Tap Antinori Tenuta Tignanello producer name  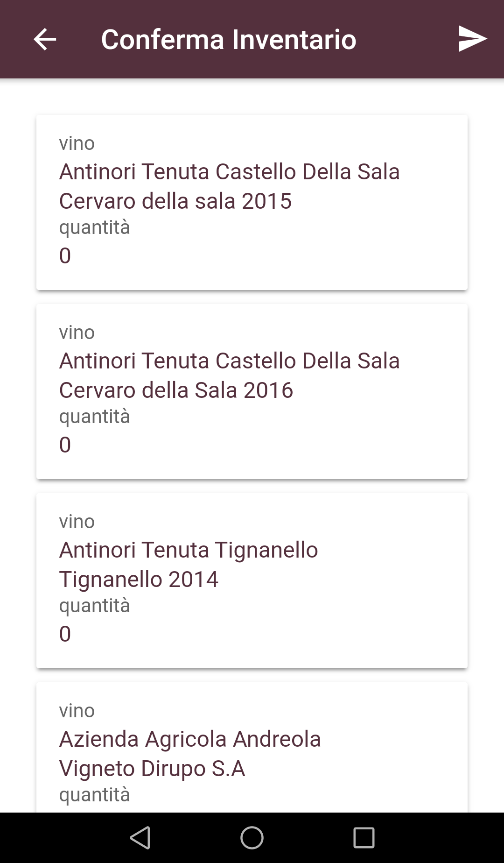[x=189, y=550]
